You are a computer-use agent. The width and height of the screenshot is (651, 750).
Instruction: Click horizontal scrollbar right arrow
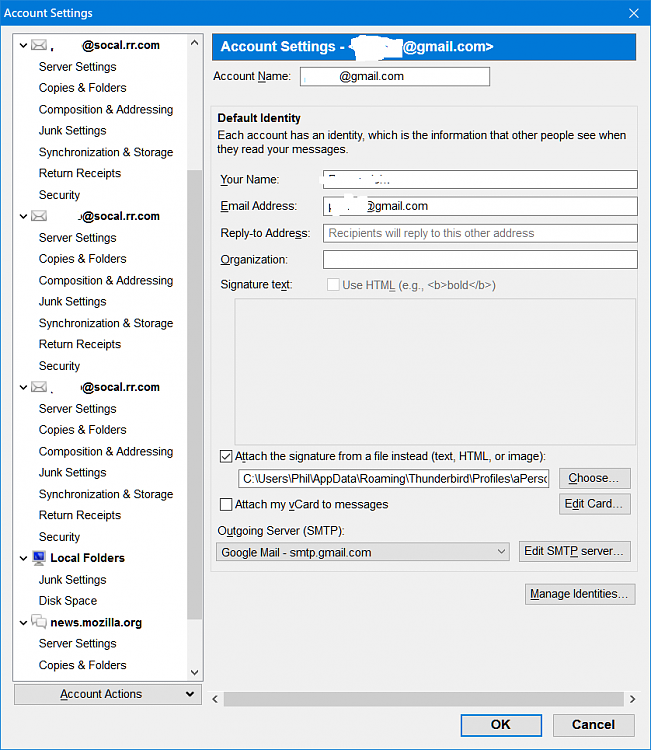point(632,699)
